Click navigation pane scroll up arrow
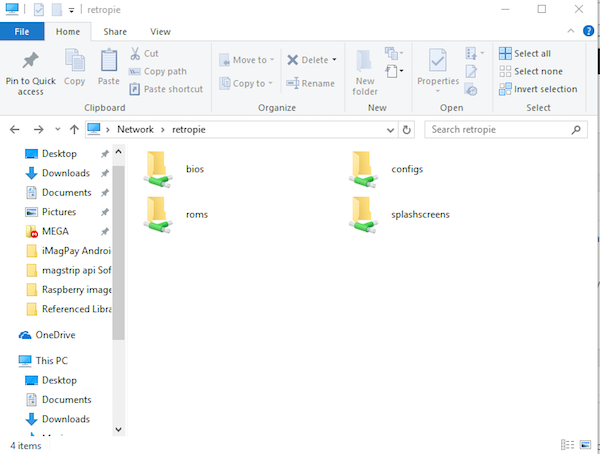Screen dimensions: 600x454 (x=119, y=152)
